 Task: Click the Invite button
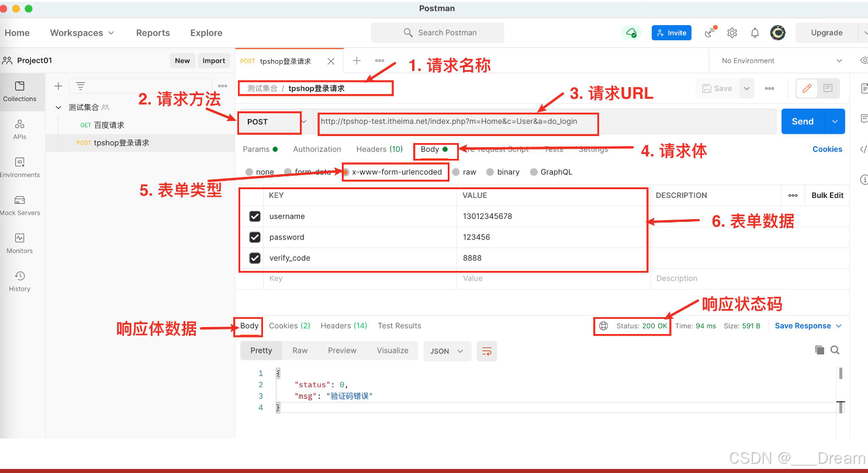pos(672,33)
